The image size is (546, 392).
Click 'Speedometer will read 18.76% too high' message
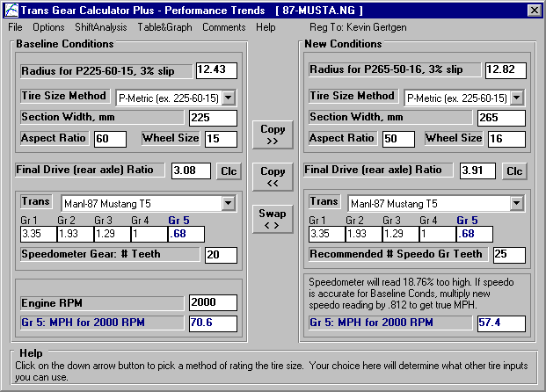pyautogui.click(x=411, y=294)
